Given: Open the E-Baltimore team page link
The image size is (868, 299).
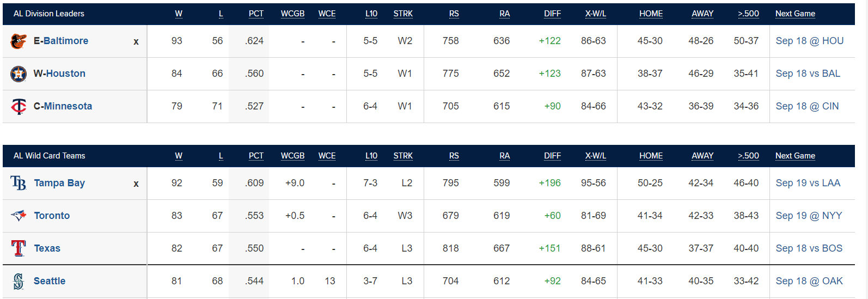Looking at the screenshot, I should [61, 41].
